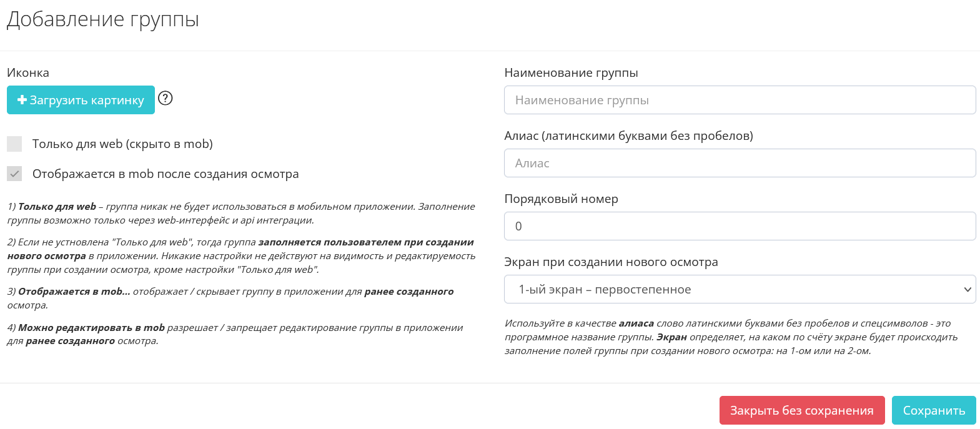Image resolution: width=980 pixels, height=429 pixels.
Task: Enable the "Только для web" checkbox
Action: tap(14, 144)
